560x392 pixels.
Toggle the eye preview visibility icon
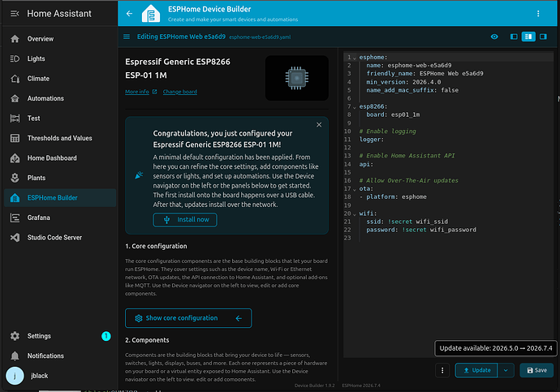point(494,37)
